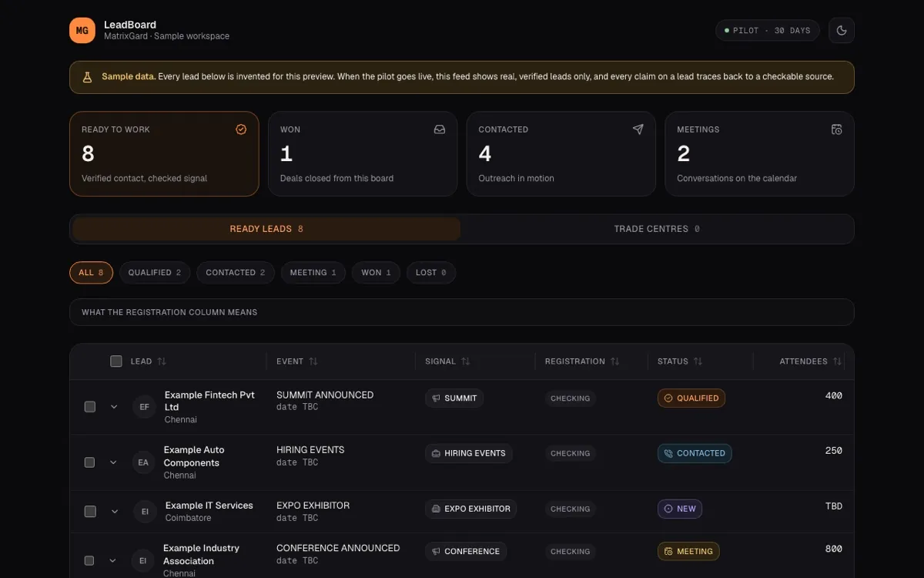Filter leads by Won chip
Viewport: 924px width, 578px height.
pos(377,273)
